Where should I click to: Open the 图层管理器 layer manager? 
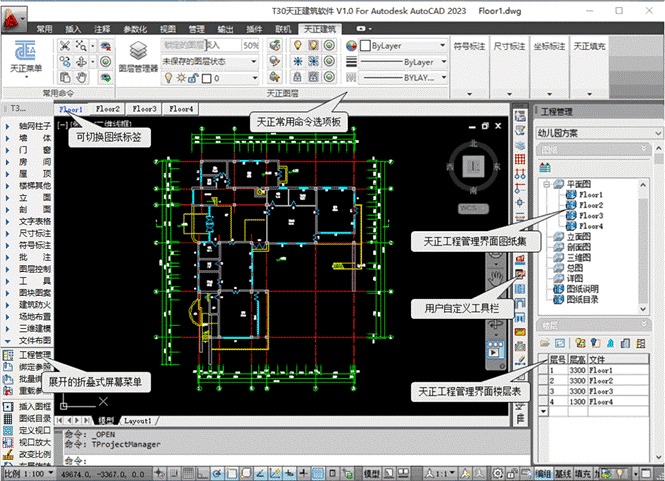[138, 58]
